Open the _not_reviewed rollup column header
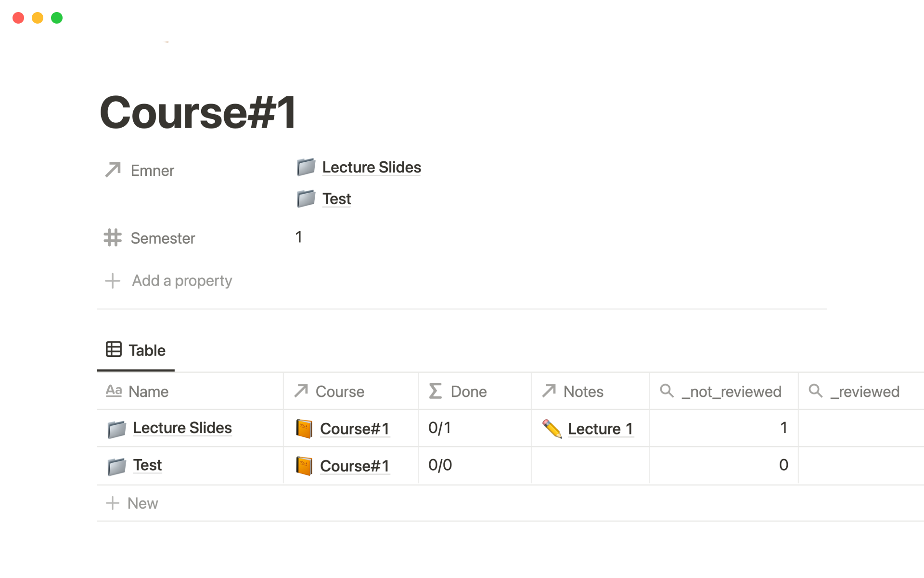Viewport: 924px width, 578px height. tap(731, 391)
